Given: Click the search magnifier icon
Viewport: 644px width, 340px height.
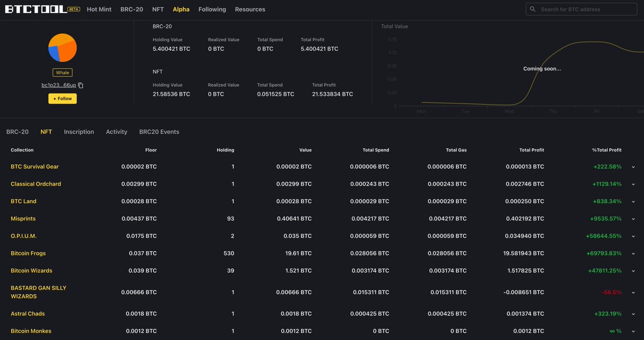Looking at the screenshot, I should tap(532, 9).
